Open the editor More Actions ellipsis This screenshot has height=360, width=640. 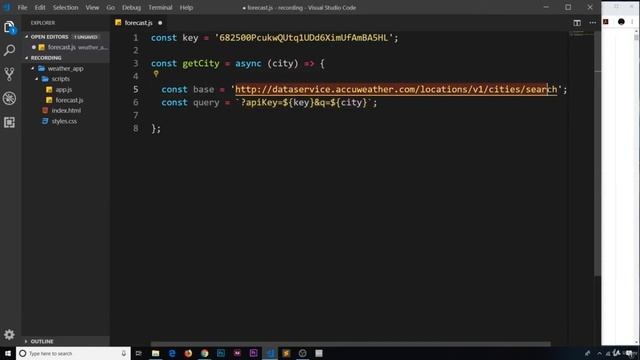(x=593, y=23)
